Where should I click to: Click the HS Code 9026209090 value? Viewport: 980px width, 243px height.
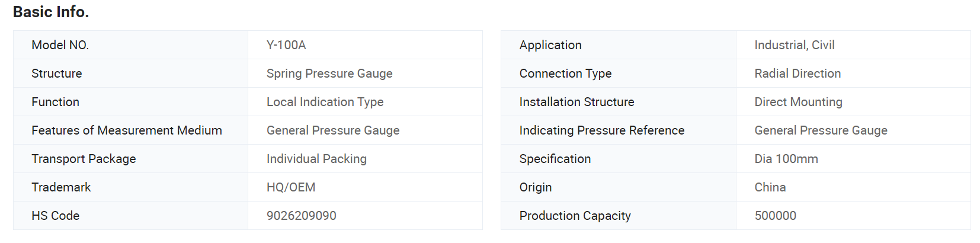tap(302, 216)
